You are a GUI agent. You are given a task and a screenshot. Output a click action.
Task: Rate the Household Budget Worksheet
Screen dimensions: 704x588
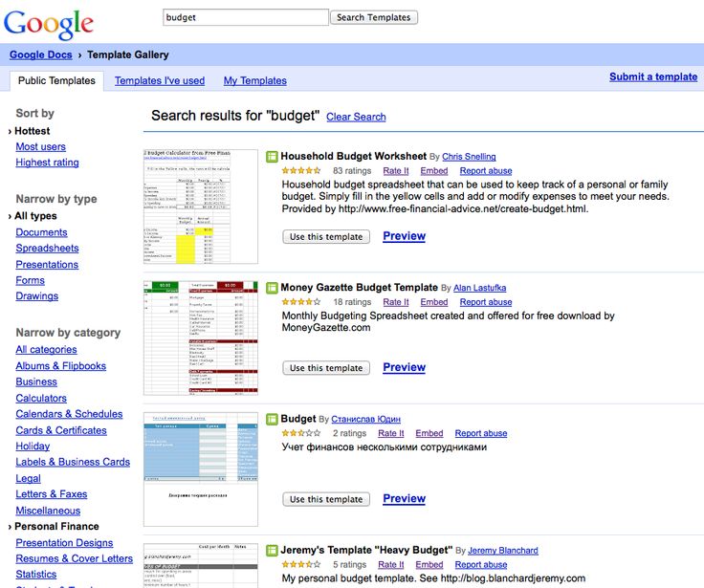pos(396,171)
